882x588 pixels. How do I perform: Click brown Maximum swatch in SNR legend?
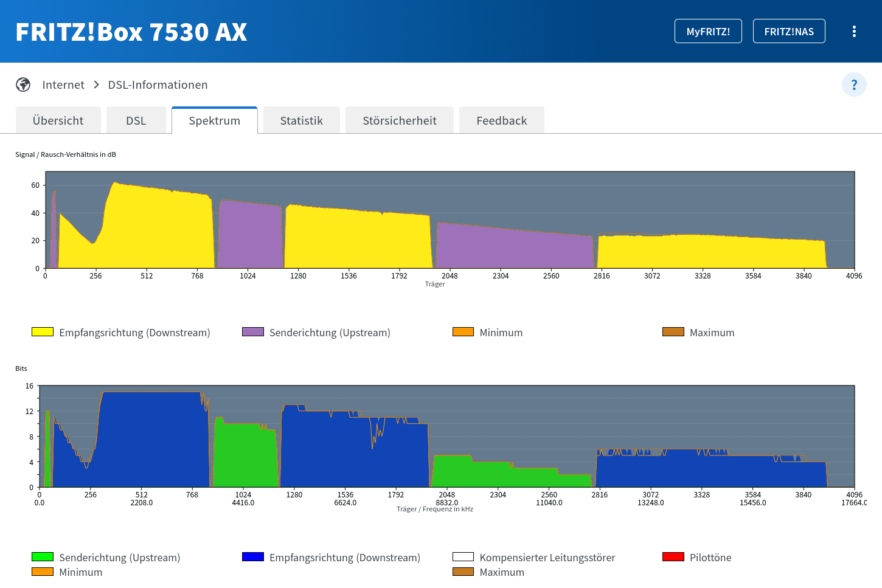673,332
